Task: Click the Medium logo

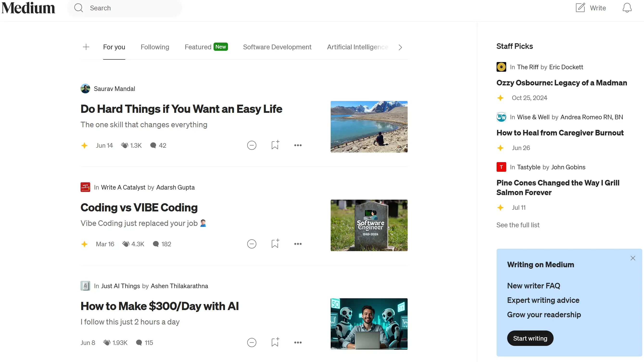Action: (x=28, y=8)
